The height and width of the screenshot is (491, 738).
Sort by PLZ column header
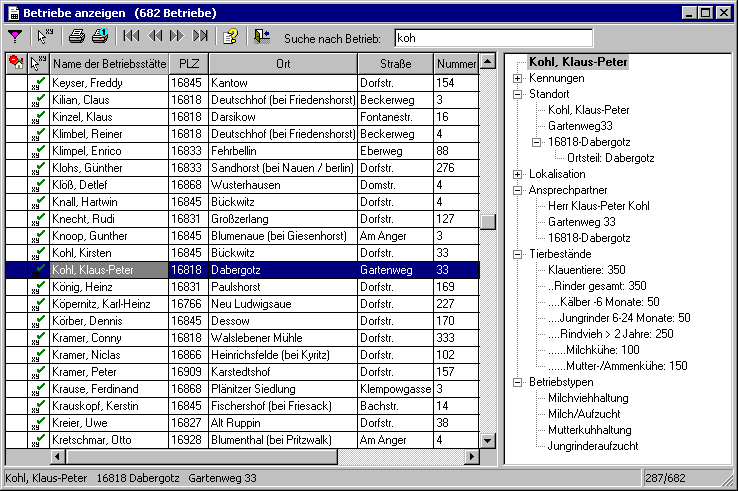coord(189,64)
